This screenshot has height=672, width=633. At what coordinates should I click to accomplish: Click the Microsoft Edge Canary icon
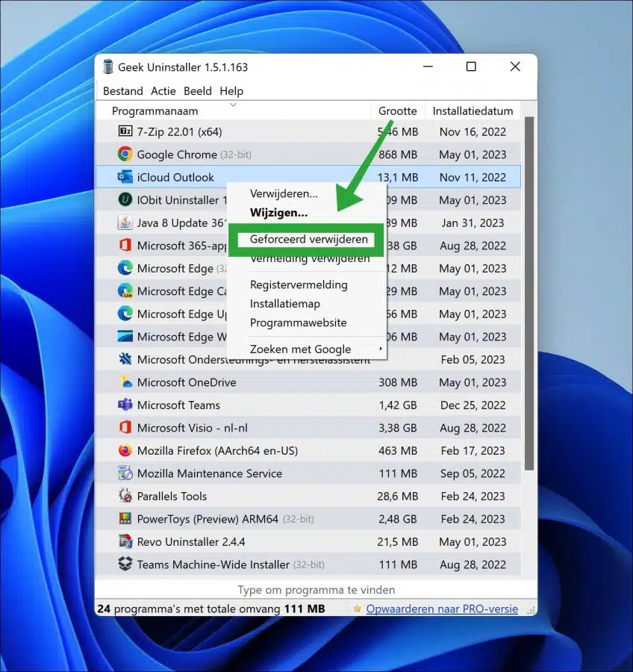pos(125,290)
